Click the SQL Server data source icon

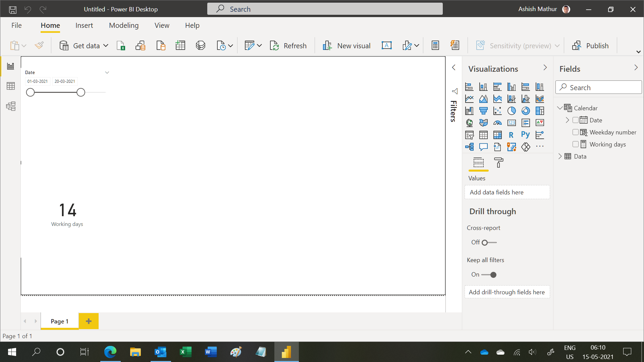click(161, 46)
